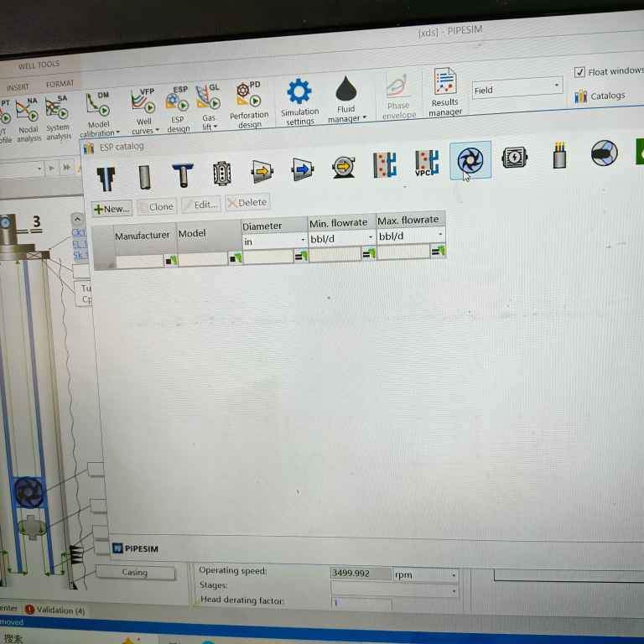Image resolution: width=644 pixels, height=644 pixels.
Task: Select the VPC catalog icon
Action: pos(427,163)
